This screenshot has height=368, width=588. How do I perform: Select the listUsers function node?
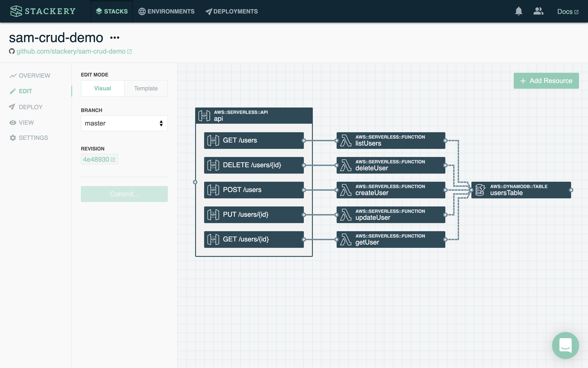click(x=391, y=140)
